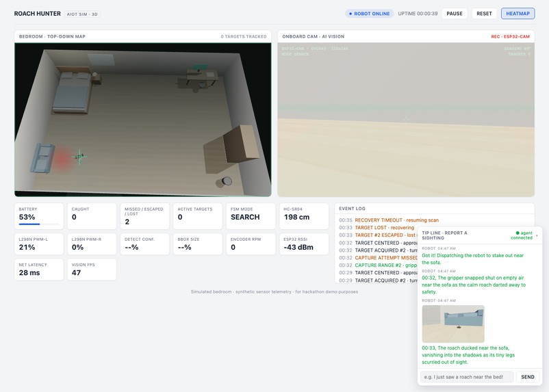This screenshot has width=549, height=392.
Task: Select the ENCODER RPM stat card
Action: (251, 244)
